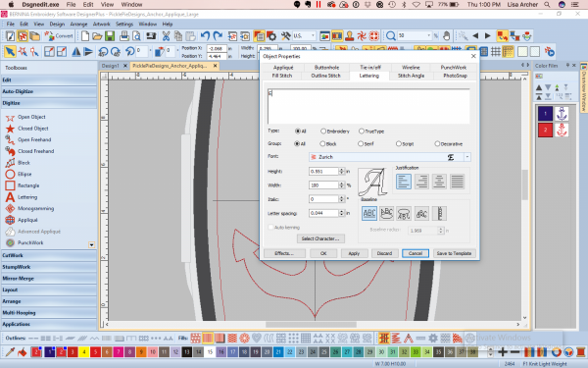588x368 pixels.
Task: Expand the Digitize toolbox scroll arrow
Action: click(x=91, y=244)
